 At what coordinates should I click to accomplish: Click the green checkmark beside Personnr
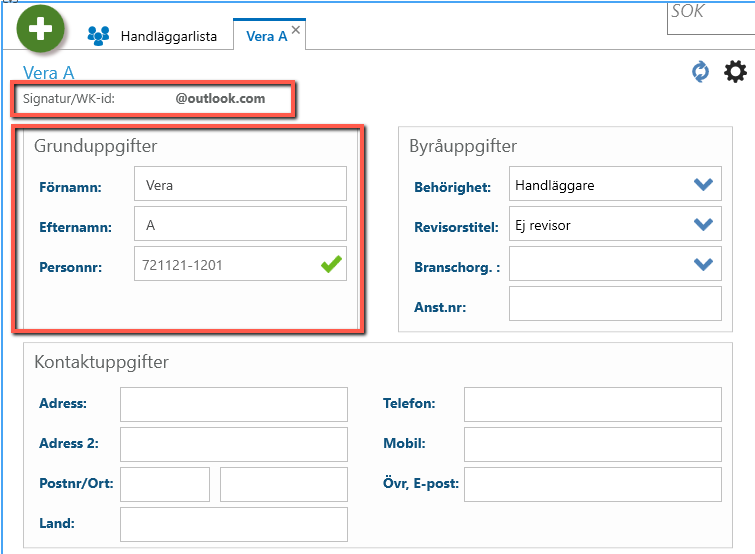[x=331, y=264]
